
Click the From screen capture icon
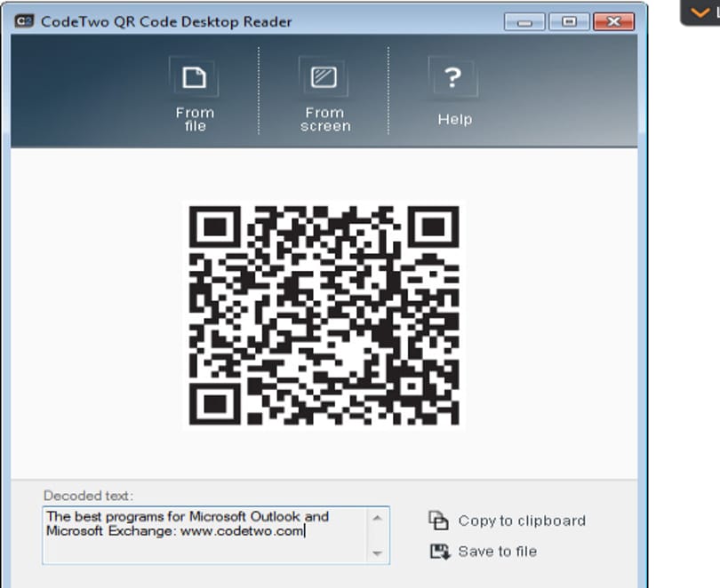click(324, 77)
